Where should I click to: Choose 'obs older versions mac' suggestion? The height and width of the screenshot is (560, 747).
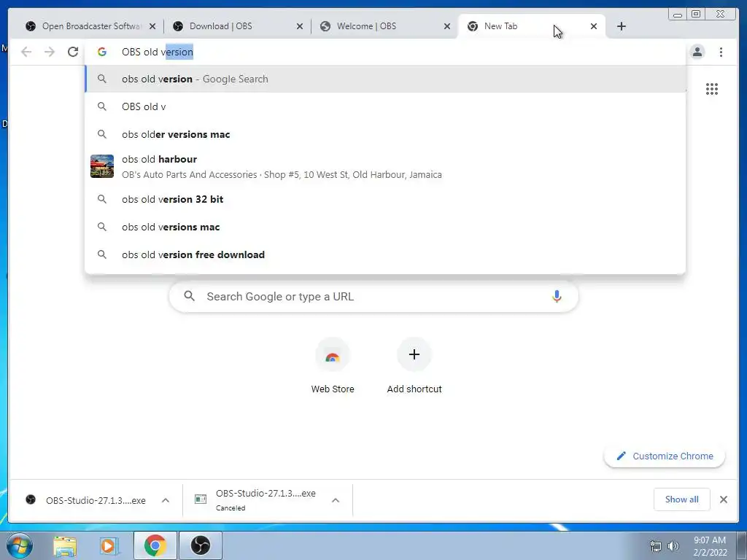point(385,134)
